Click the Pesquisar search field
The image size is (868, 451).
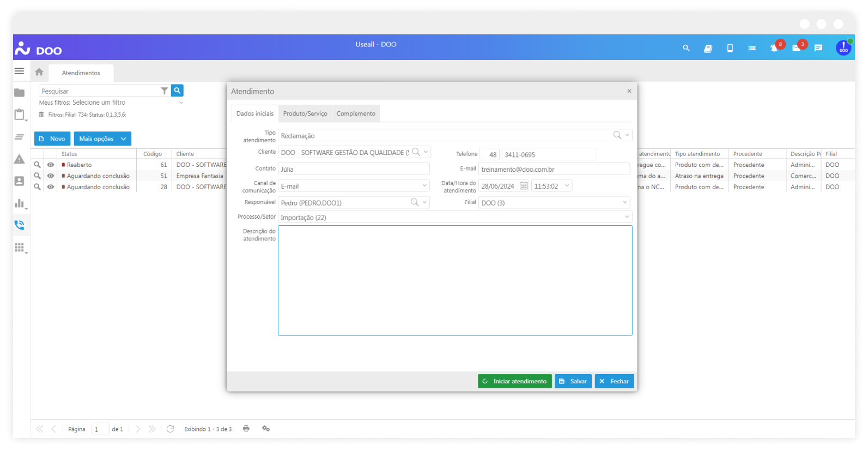(x=100, y=91)
